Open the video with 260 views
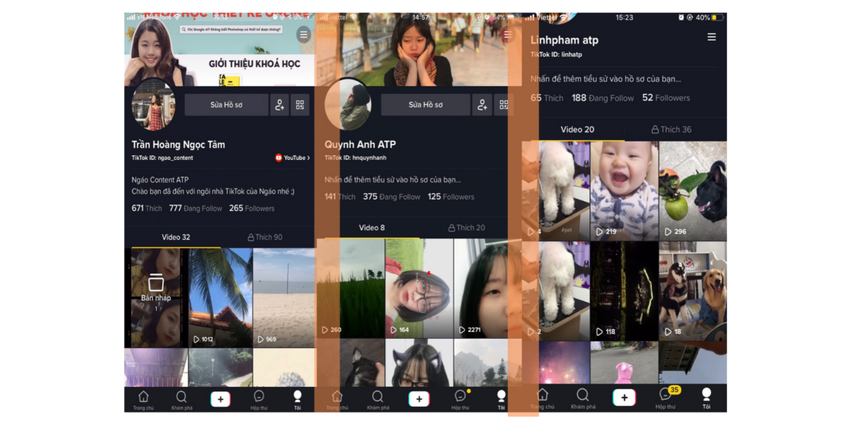The image size is (868, 434). (x=349, y=288)
